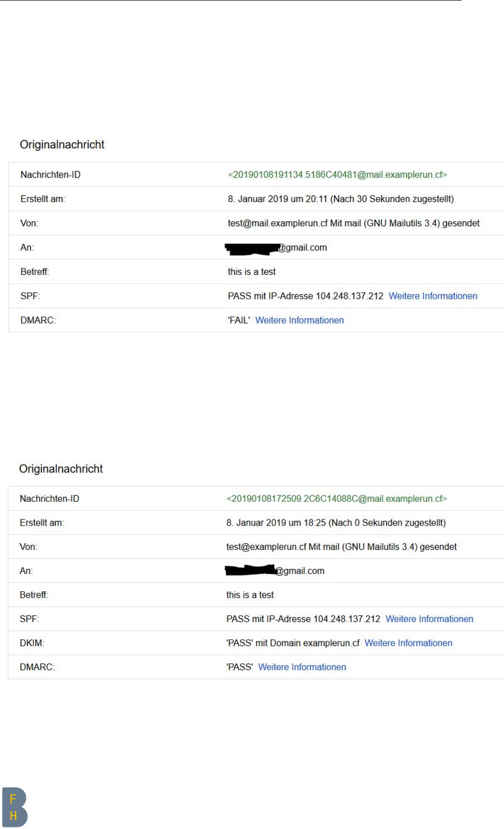Click 'this is a test' subject in first table

[252, 272]
